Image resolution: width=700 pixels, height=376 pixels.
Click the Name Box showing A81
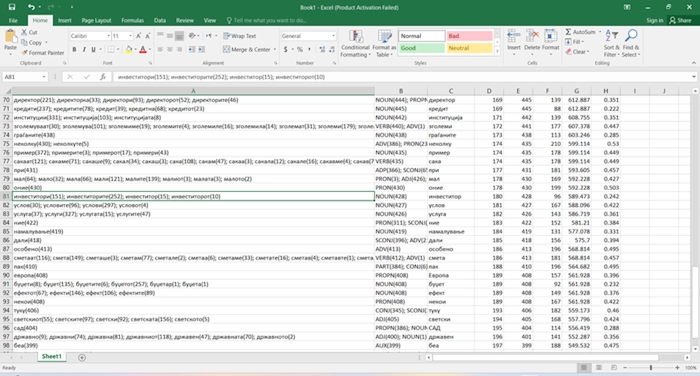coord(25,77)
